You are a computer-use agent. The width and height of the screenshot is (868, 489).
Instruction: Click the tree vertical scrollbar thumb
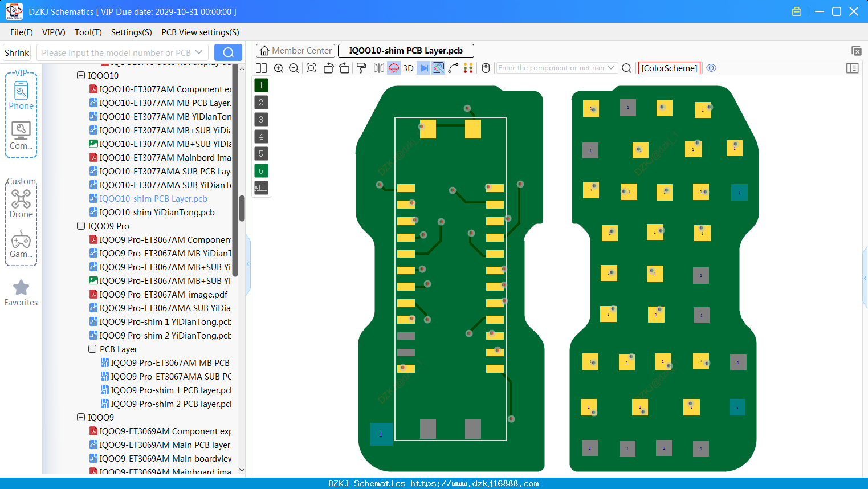pos(242,209)
